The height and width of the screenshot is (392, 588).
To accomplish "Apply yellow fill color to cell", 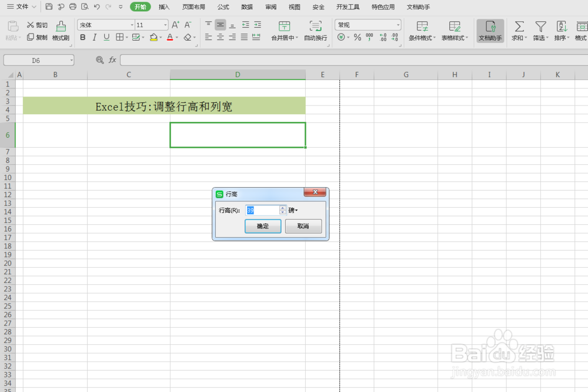I will point(153,37).
